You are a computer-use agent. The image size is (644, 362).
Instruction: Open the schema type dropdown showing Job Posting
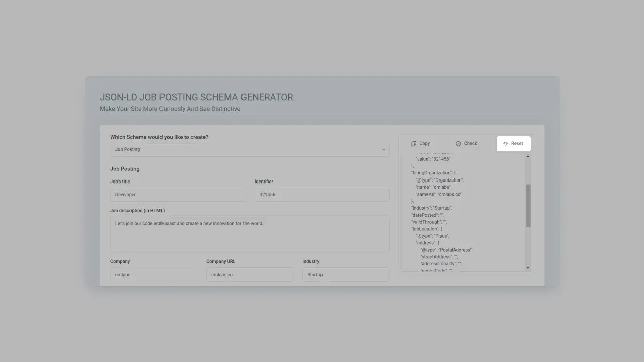(x=250, y=149)
